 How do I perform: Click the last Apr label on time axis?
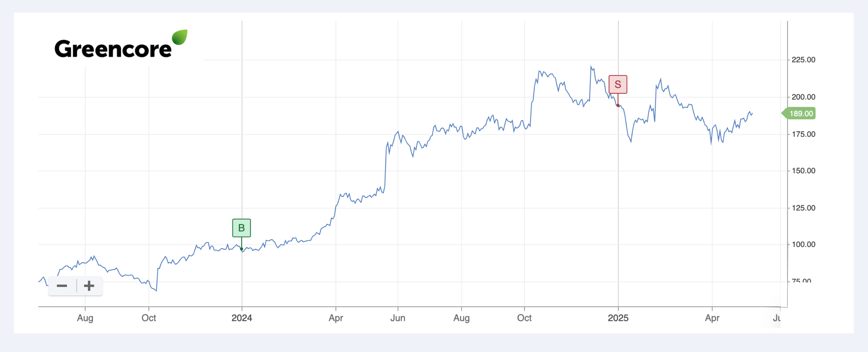coord(712,318)
